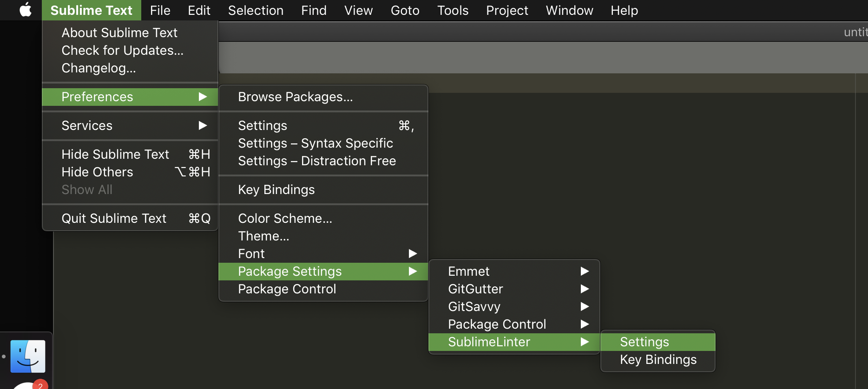Quit Sublime Text
Image resolution: width=868 pixels, height=389 pixels.
pyautogui.click(x=114, y=218)
